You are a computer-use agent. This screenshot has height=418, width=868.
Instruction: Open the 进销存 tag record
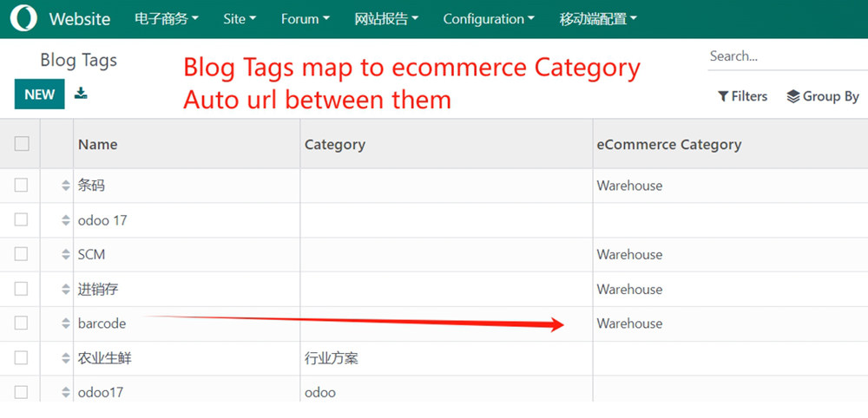[98, 289]
